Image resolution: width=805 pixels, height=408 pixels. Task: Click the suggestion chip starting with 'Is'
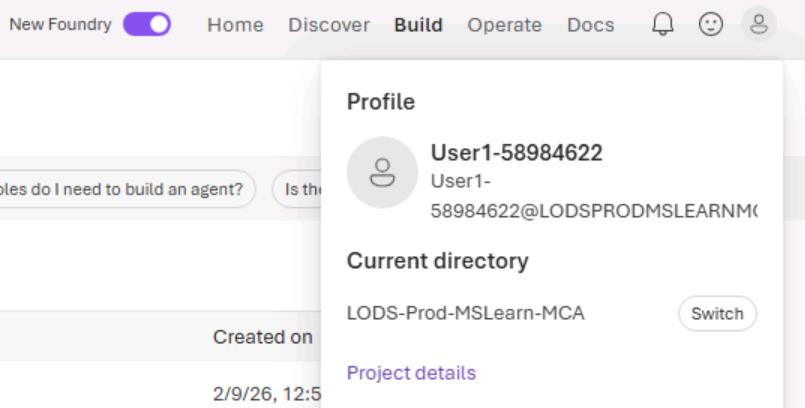pyautogui.click(x=297, y=189)
